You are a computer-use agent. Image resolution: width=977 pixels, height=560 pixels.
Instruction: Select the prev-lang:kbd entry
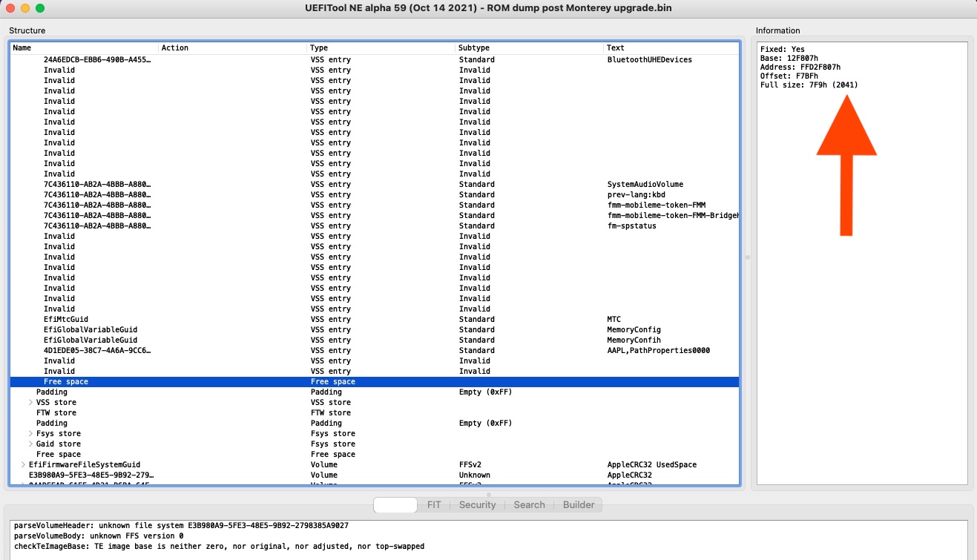pos(636,194)
